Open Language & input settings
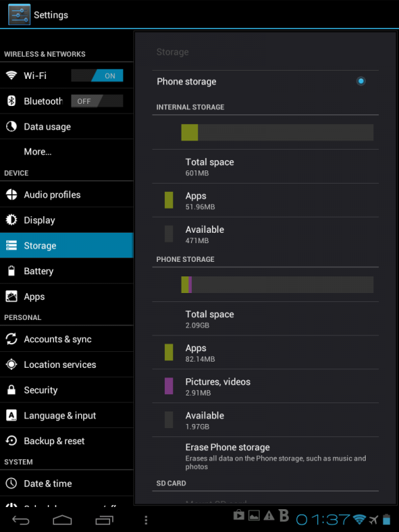399x532 pixels. click(x=66, y=416)
